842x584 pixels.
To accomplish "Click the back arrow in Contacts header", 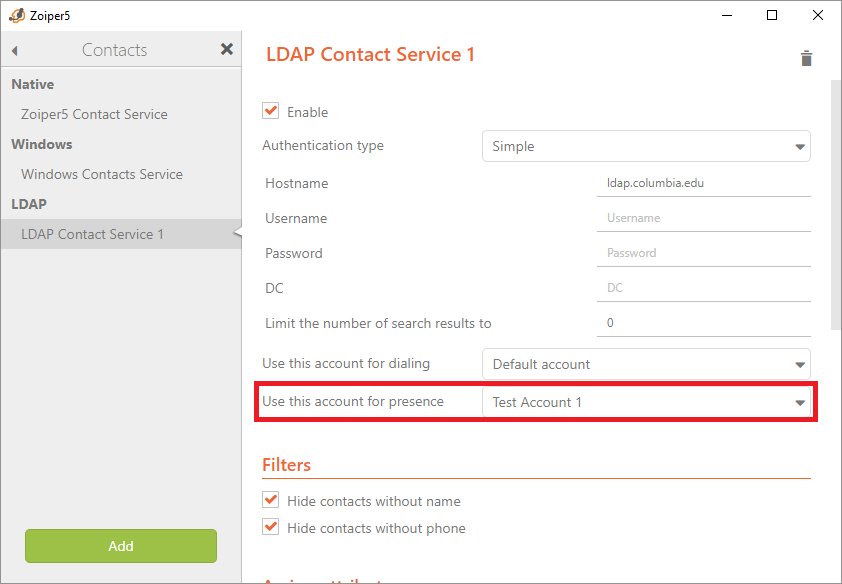I will pyautogui.click(x=15, y=50).
